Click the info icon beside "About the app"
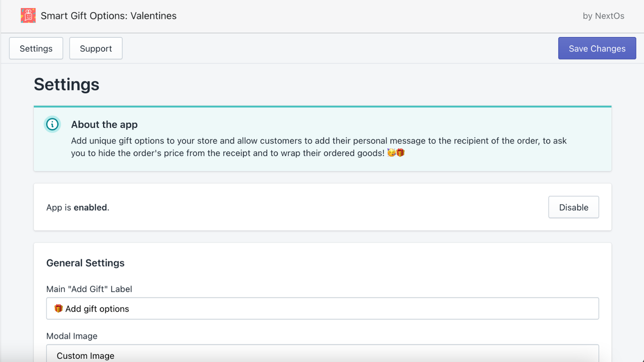644x362 pixels. (52, 124)
